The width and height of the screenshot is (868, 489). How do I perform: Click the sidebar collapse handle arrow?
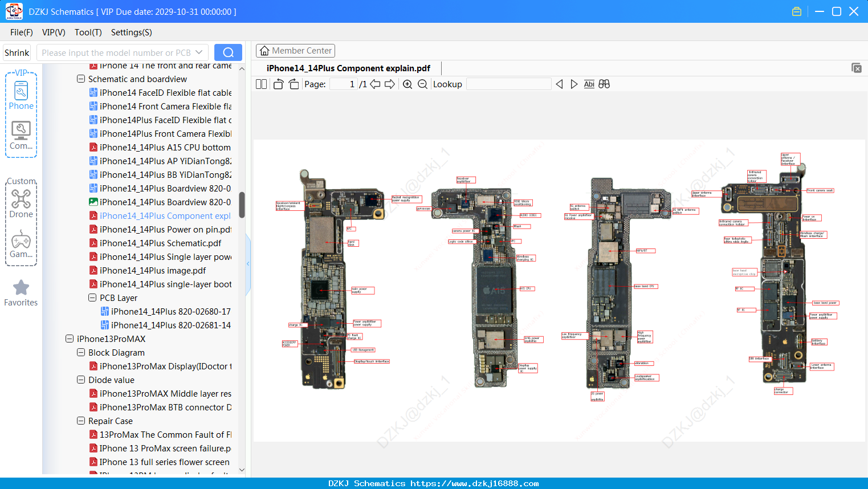248,264
